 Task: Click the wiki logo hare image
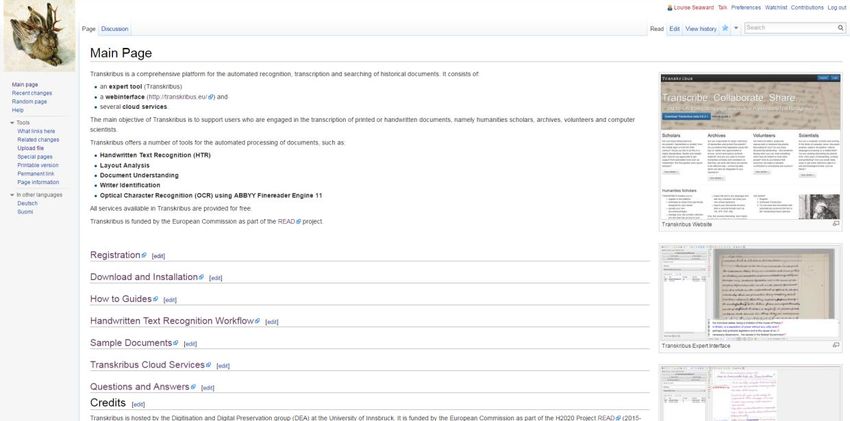pyautogui.click(x=39, y=35)
